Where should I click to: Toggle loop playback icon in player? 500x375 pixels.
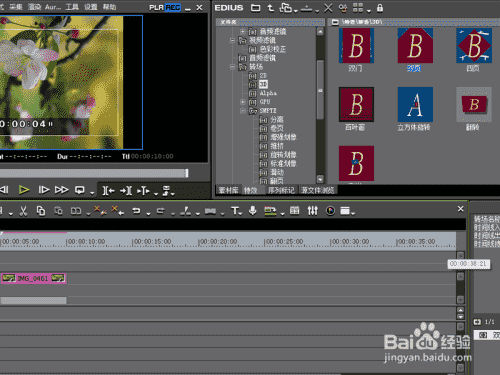point(80,190)
